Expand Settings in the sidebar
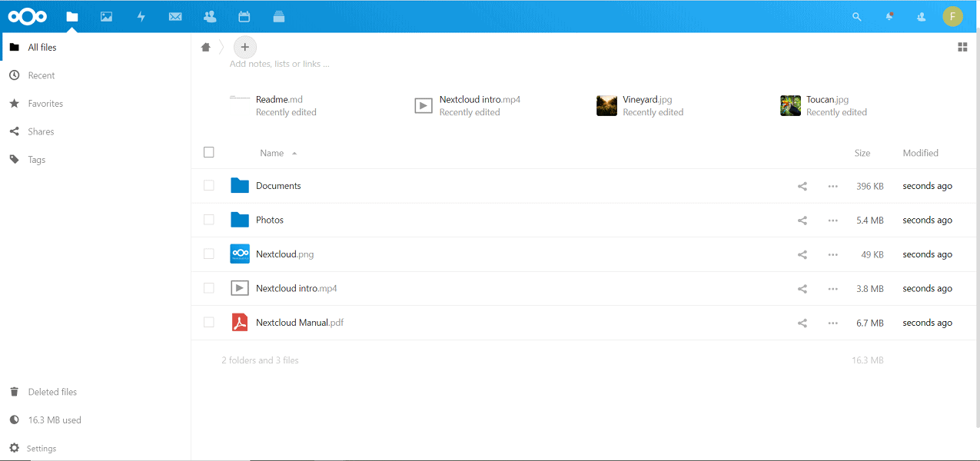Screen dimensions: 980x461 pos(95,448)
